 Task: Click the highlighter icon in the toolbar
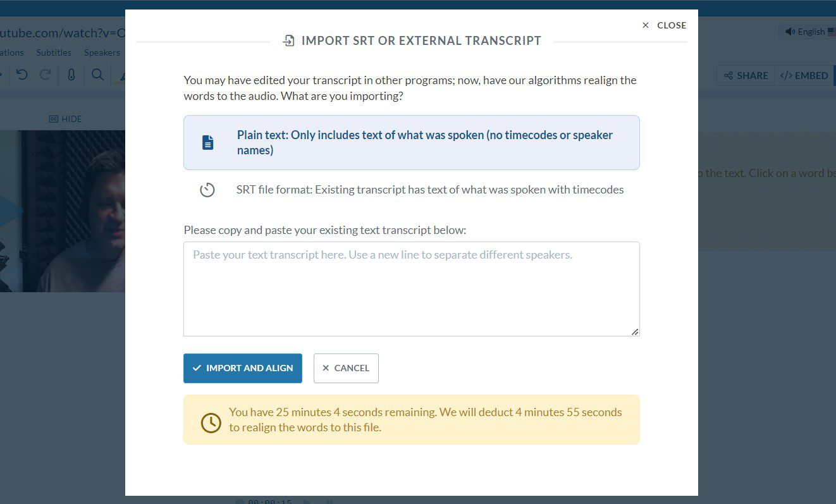click(x=123, y=75)
